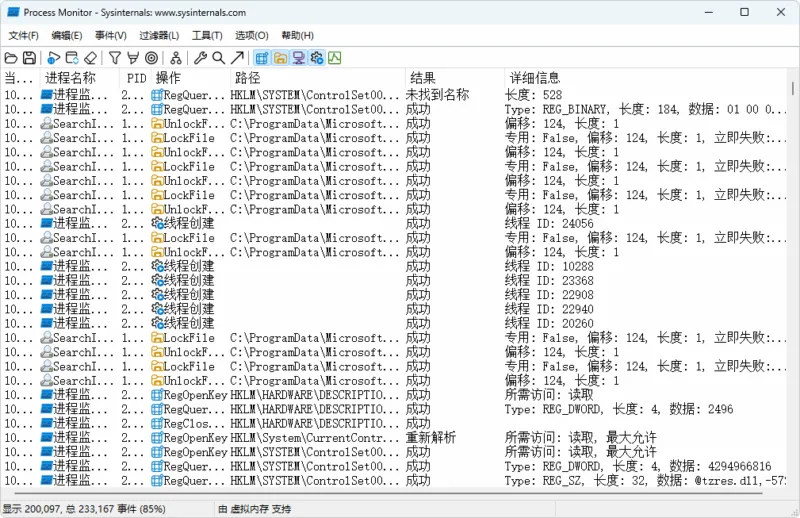Click the 路径 column header
The width and height of the screenshot is (800, 518).
[317, 78]
